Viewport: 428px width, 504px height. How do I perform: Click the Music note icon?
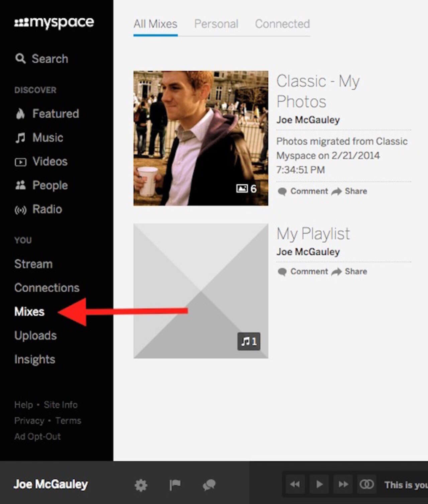click(x=21, y=137)
